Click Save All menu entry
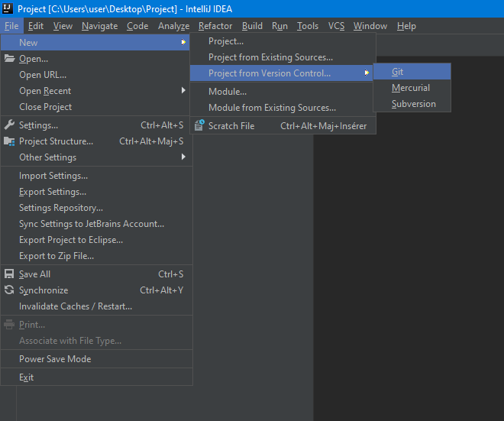Screen dimensions: 504x421 pos(96,274)
